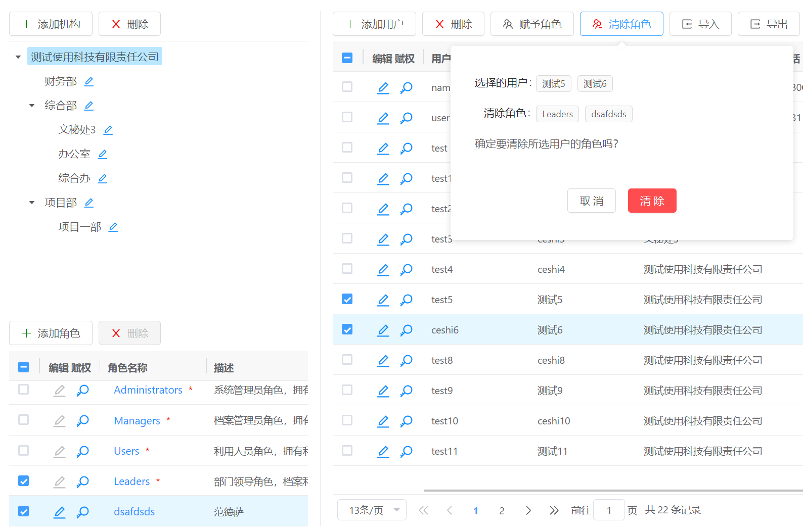Edit user test5 pencil icon
The width and height of the screenshot is (803, 532).
click(x=383, y=300)
